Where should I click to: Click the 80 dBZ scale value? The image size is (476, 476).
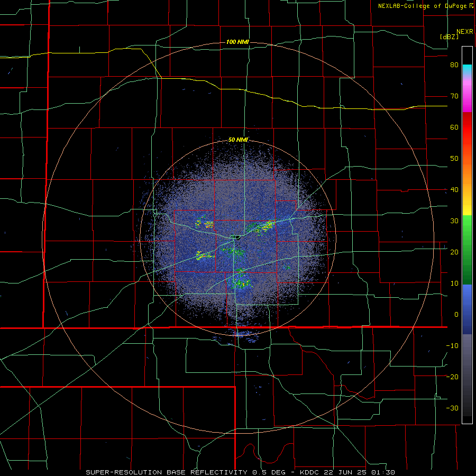point(454,65)
